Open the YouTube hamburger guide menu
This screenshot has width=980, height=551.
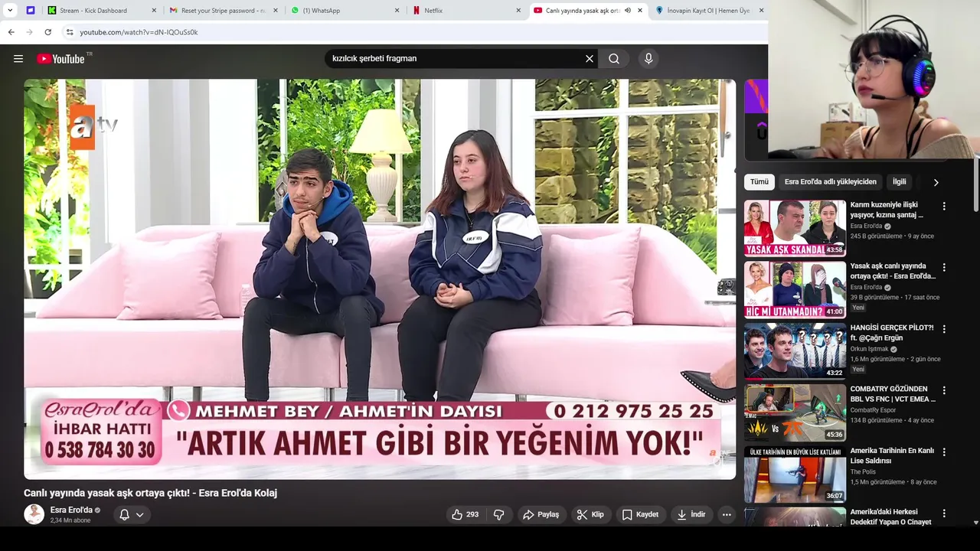click(x=18, y=59)
